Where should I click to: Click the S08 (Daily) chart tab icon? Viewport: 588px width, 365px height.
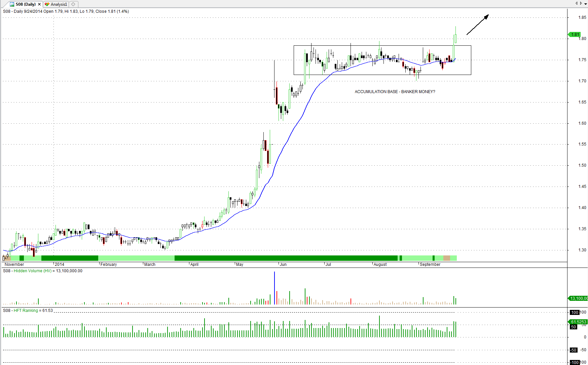12,4
